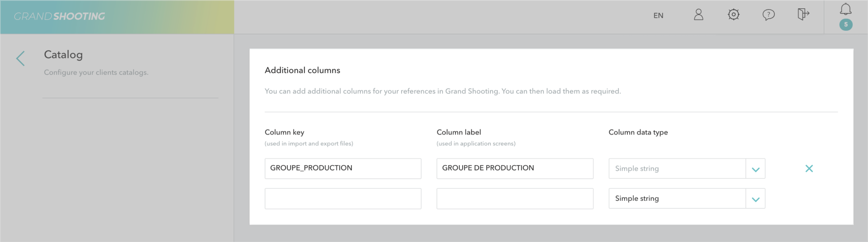Click the Grand Shooting logo
This screenshot has width=868, height=242.
59,16
